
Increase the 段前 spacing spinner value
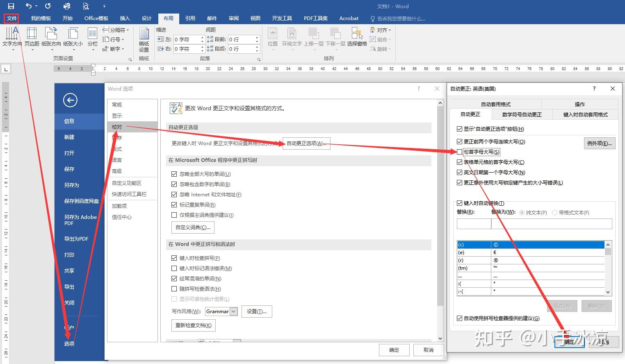257,37
